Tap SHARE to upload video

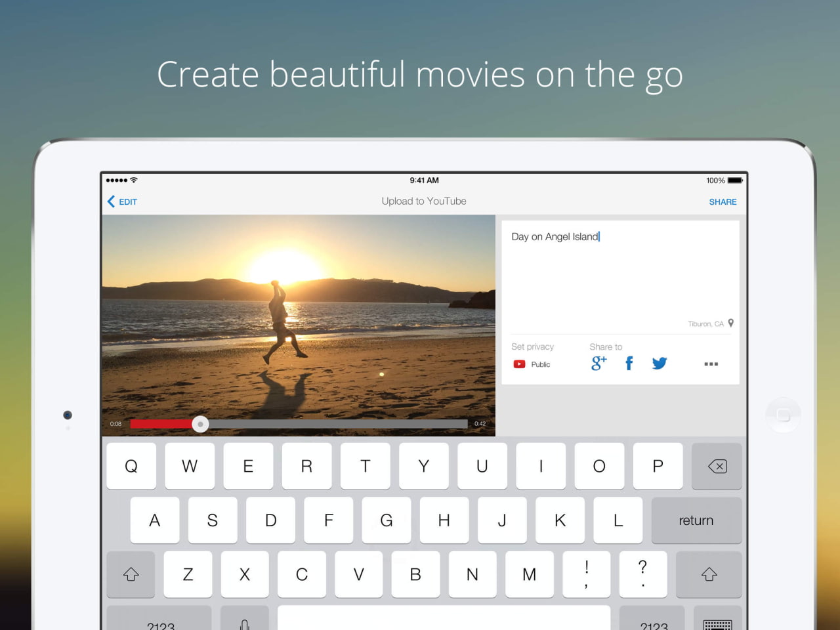coord(723,201)
